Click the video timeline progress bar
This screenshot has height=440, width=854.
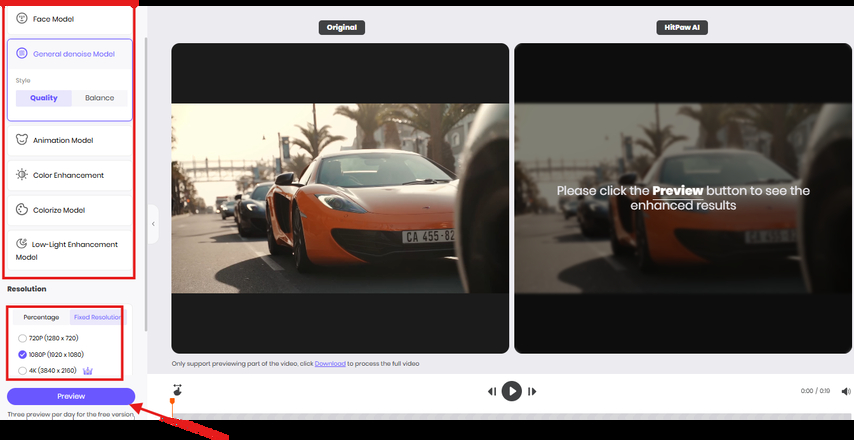[512, 416]
